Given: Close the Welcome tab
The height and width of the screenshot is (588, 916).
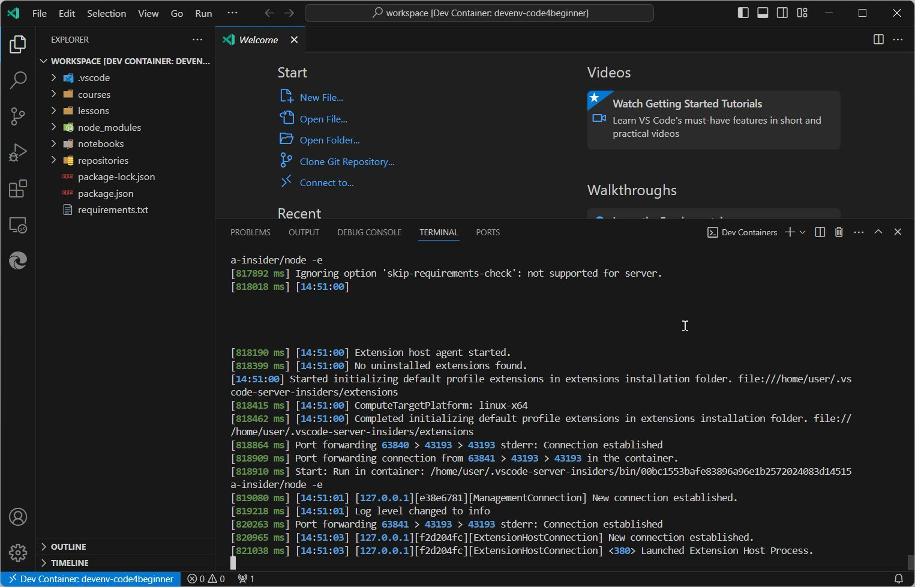Looking at the screenshot, I should pos(294,40).
